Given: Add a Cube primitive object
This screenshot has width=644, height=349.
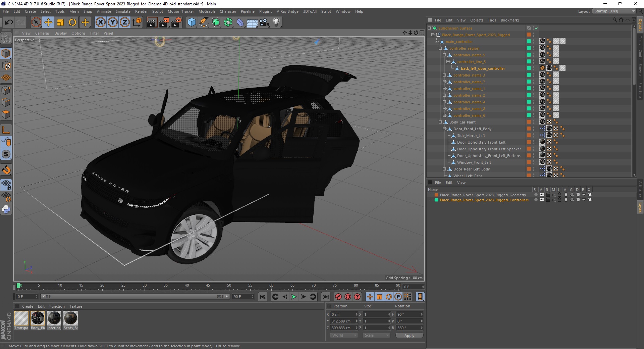Looking at the screenshot, I should click(x=192, y=22).
